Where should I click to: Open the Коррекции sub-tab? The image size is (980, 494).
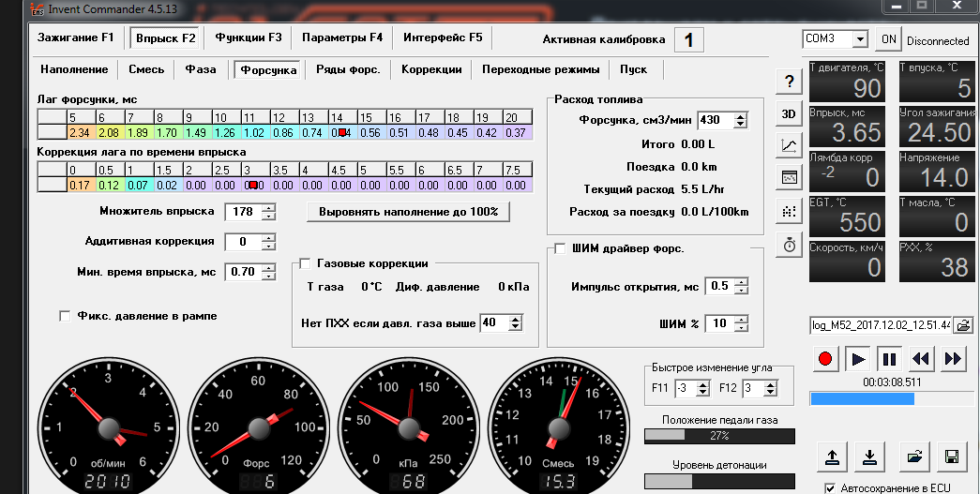click(x=431, y=69)
